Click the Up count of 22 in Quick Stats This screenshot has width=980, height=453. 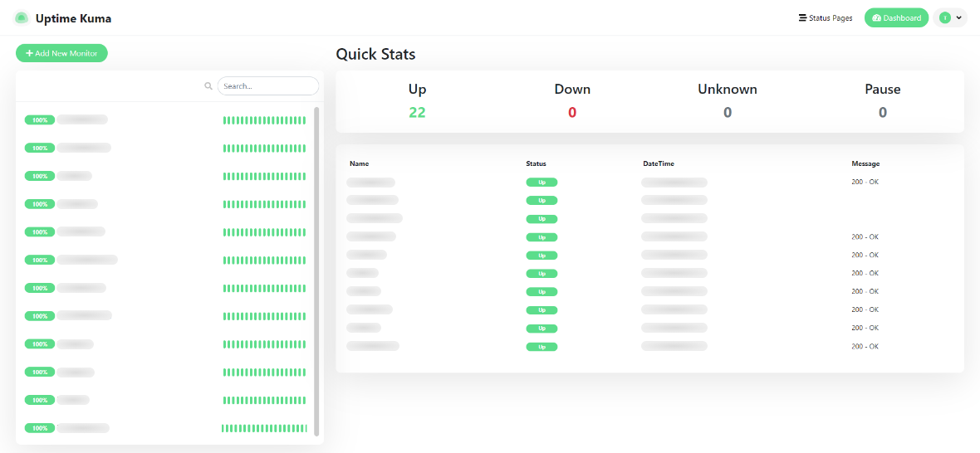417,112
